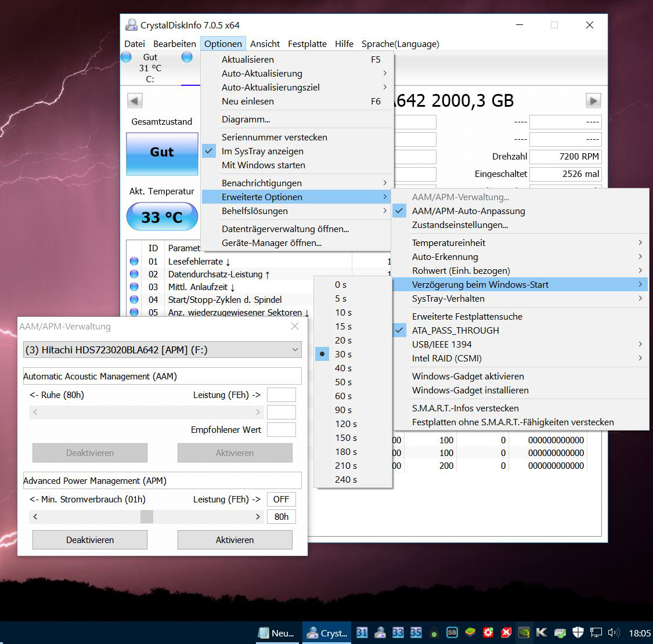Click NVIDIA tray icon

524,633
